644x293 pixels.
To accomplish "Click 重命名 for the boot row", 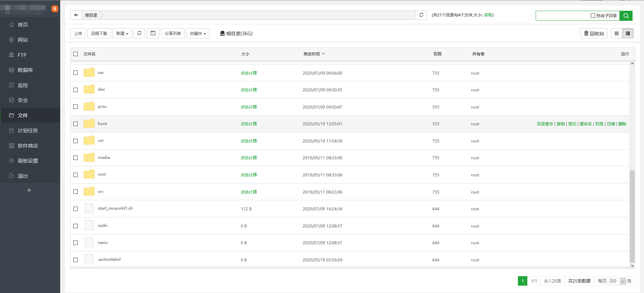I will pos(585,124).
